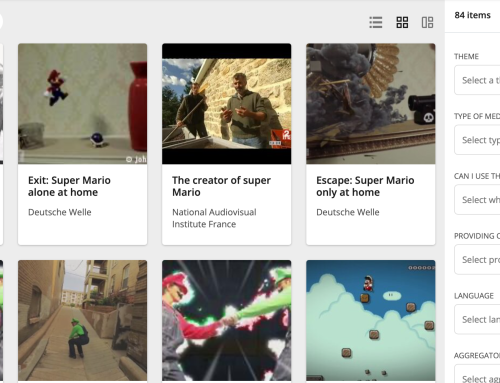
Task: Open the Type of Media dropdown
Action: point(477,140)
